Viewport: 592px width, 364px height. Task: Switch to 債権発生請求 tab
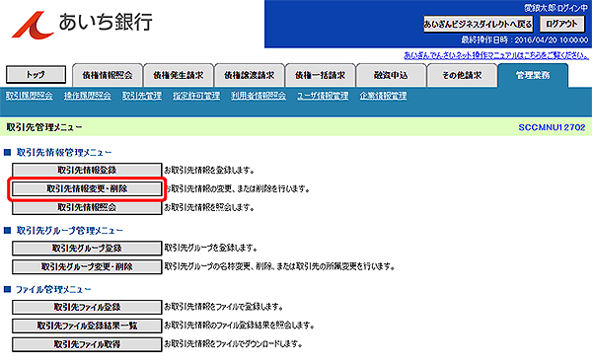[179, 76]
